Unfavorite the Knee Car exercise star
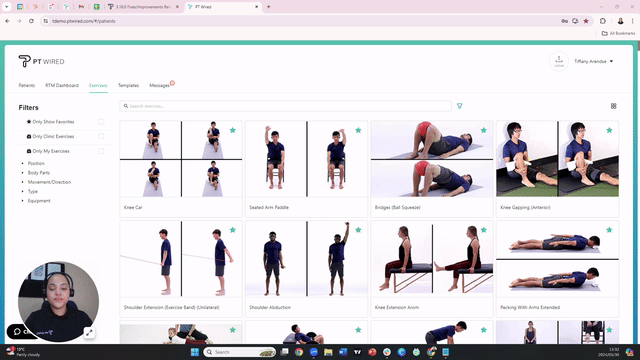The image size is (640, 360). [x=233, y=130]
